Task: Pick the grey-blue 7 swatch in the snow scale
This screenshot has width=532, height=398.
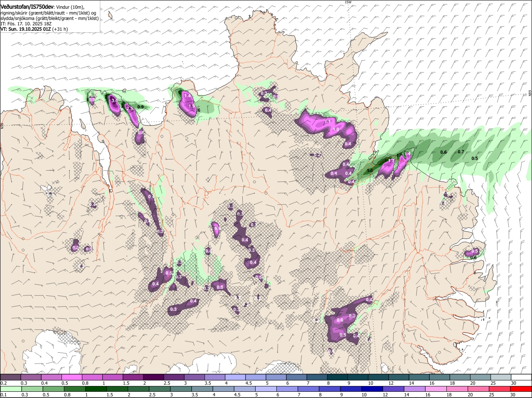Action: pyautogui.click(x=318, y=377)
